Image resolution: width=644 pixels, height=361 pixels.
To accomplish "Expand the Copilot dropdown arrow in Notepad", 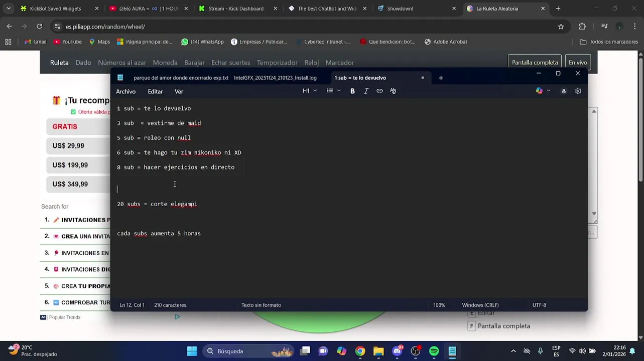I will pos(548,91).
